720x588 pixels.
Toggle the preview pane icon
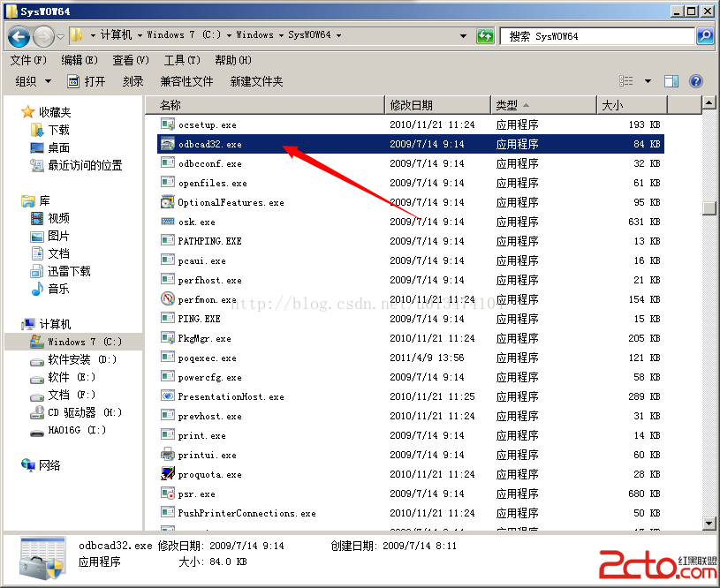pyautogui.click(x=671, y=81)
